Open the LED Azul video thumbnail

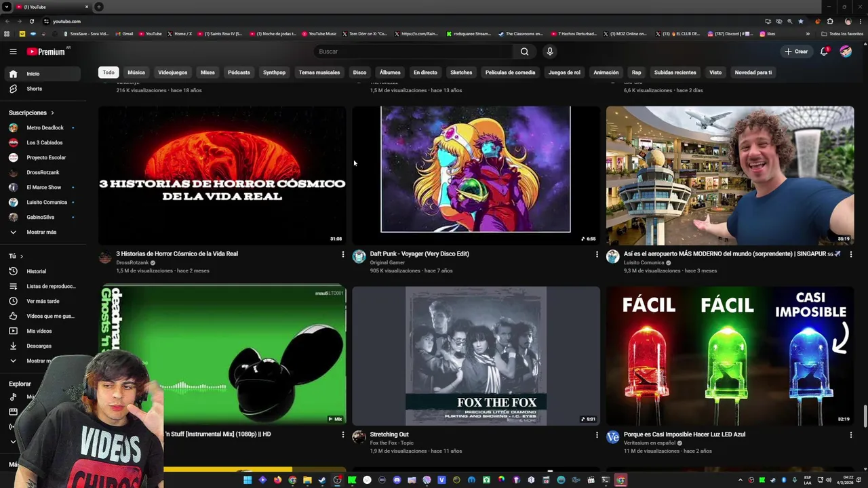coord(730,356)
